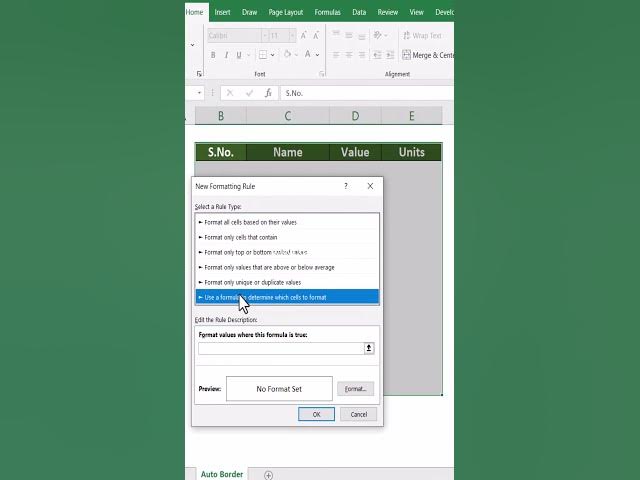Click the Increase Font Size icon
Viewport: 640px width, 480px height.
click(304, 36)
